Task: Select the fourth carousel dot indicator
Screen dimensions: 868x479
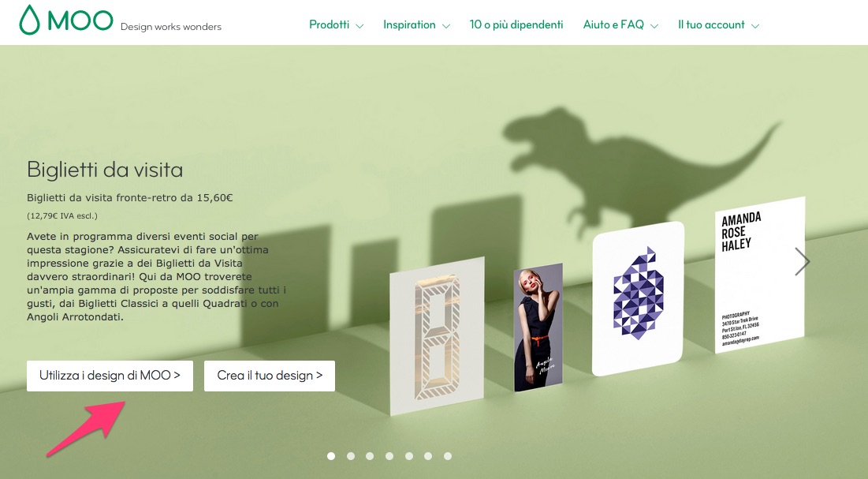Action: click(x=389, y=455)
